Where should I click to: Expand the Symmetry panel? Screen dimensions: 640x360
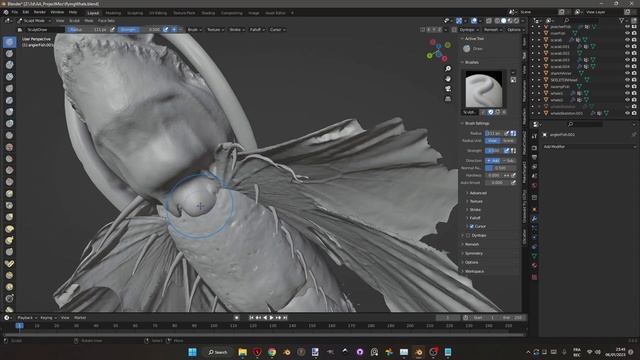click(x=473, y=253)
